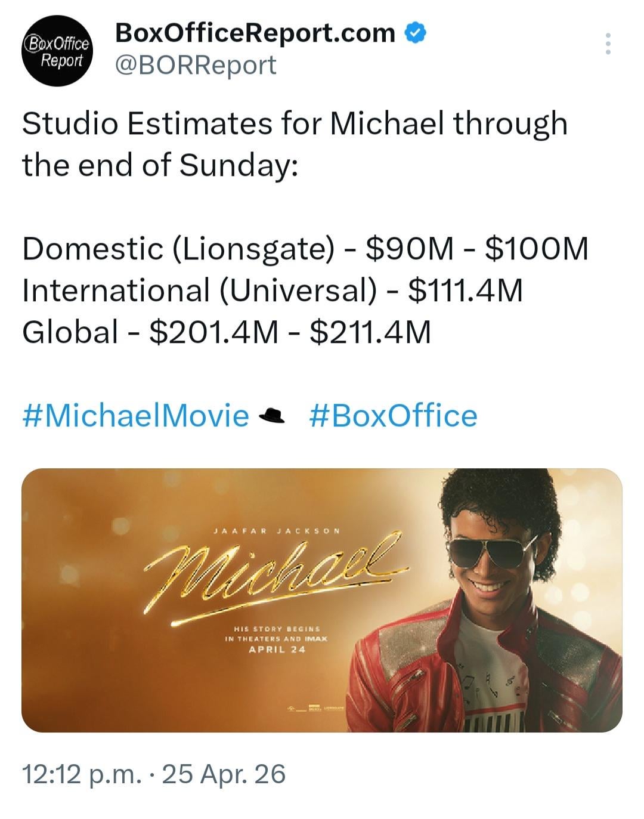
Task: Click the 25 Apr. 26 date
Action: click(224, 774)
